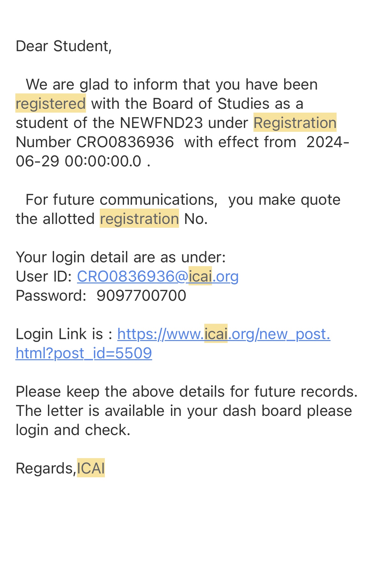Click the "Regards," closing text

tap(46, 468)
